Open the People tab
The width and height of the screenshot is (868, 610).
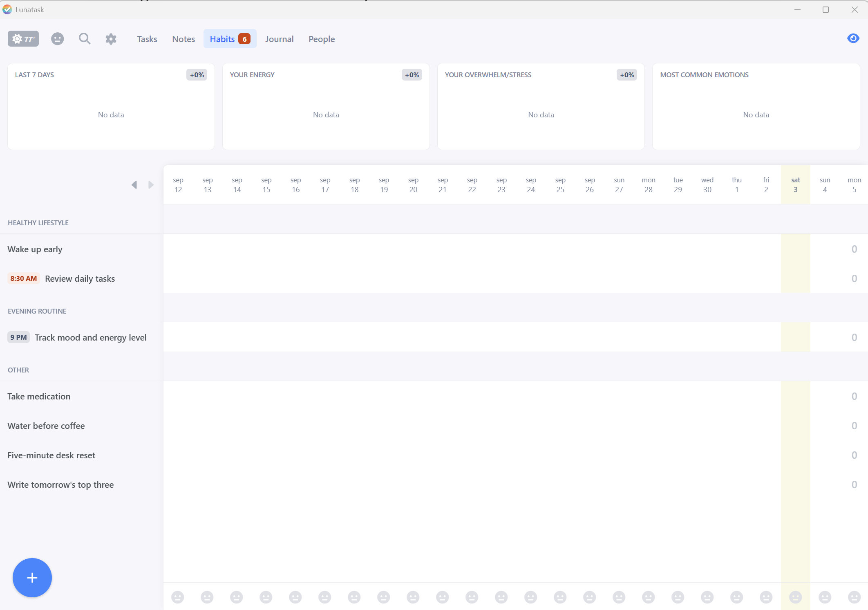pyautogui.click(x=322, y=39)
